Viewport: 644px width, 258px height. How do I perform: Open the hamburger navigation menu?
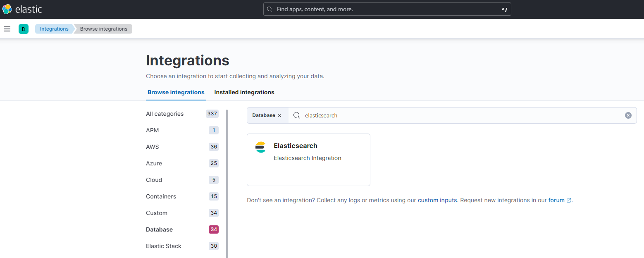[7, 29]
